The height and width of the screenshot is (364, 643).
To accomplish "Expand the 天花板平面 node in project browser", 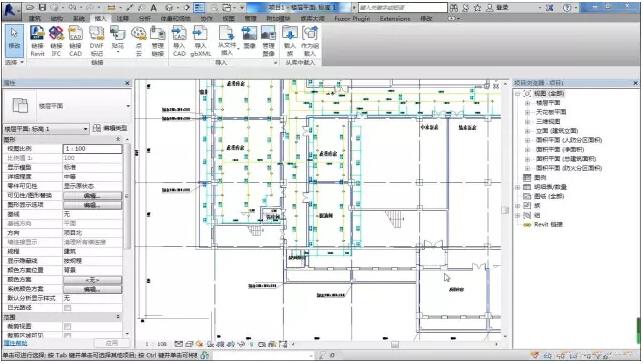I will click(528, 112).
